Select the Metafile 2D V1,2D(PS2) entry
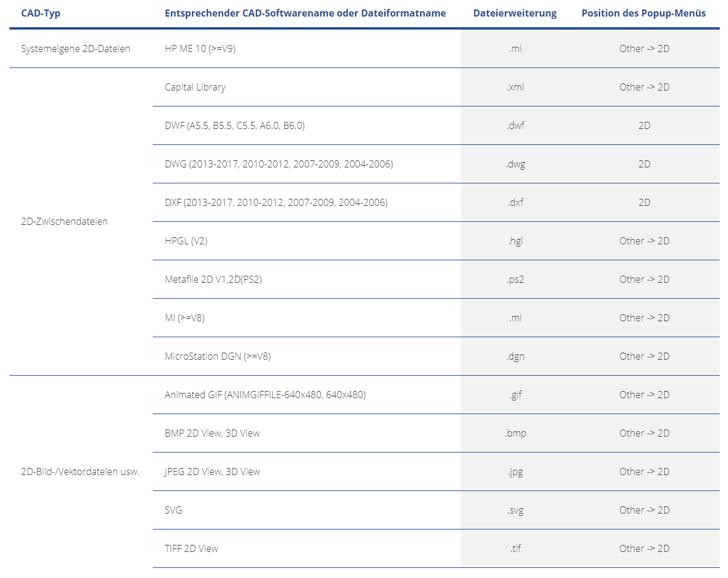This screenshot has height=578, width=728. pos(213,279)
